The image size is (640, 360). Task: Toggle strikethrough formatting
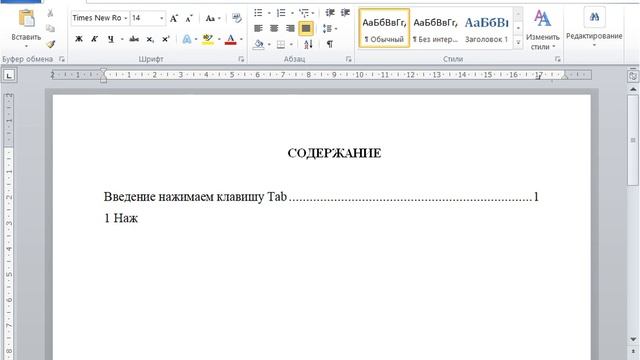[x=134, y=39]
